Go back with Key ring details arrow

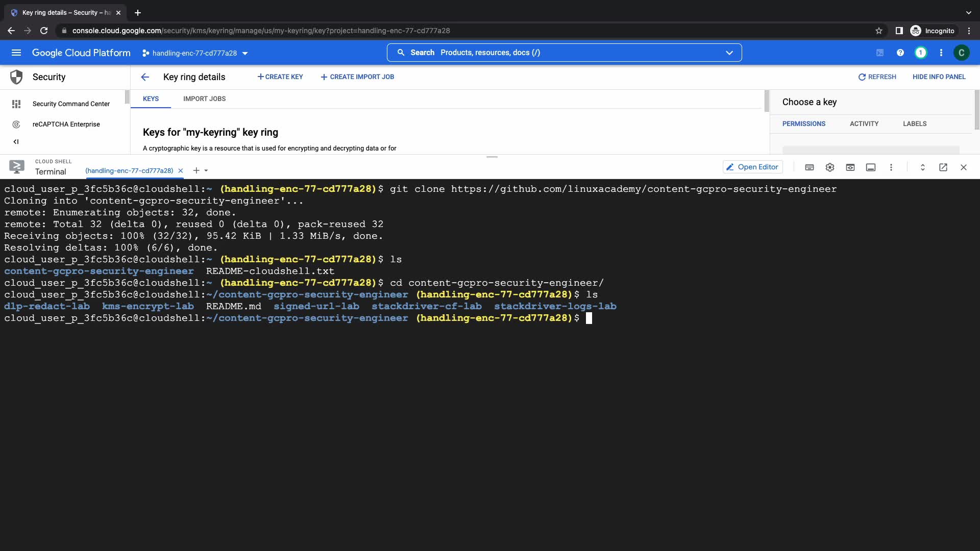click(x=145, y=77)
